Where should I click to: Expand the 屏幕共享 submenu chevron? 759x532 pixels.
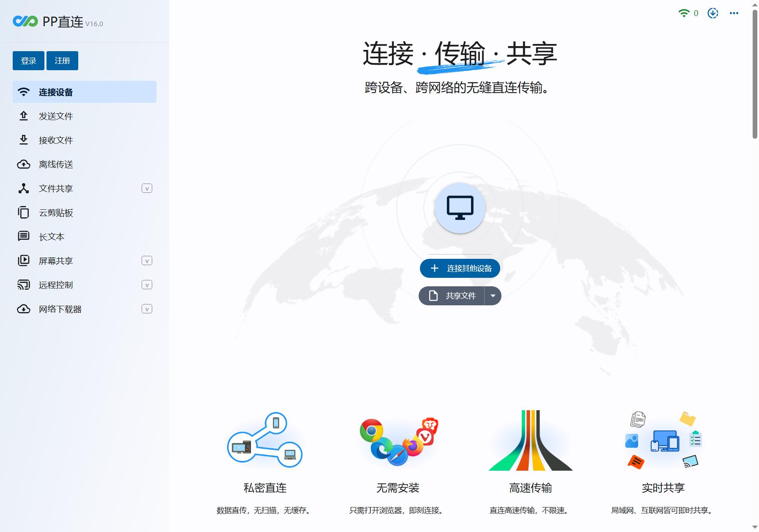coord(147,261)
